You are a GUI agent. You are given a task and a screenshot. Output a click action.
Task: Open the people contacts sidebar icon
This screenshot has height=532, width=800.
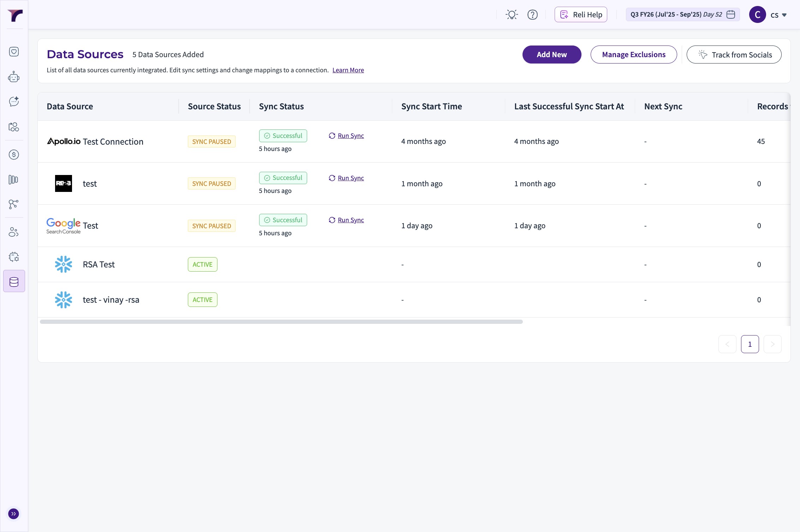[x=14, y=232]
